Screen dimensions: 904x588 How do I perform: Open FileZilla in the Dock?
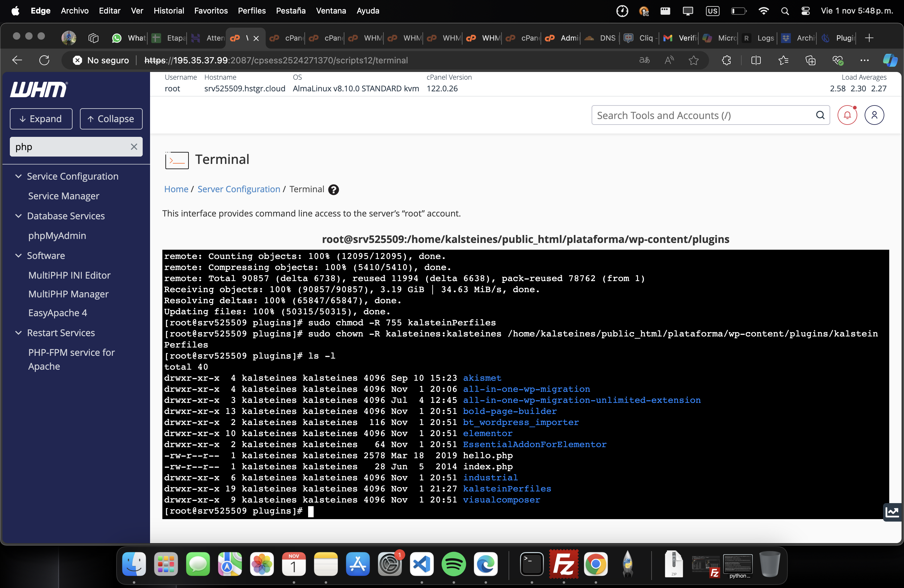564,564
